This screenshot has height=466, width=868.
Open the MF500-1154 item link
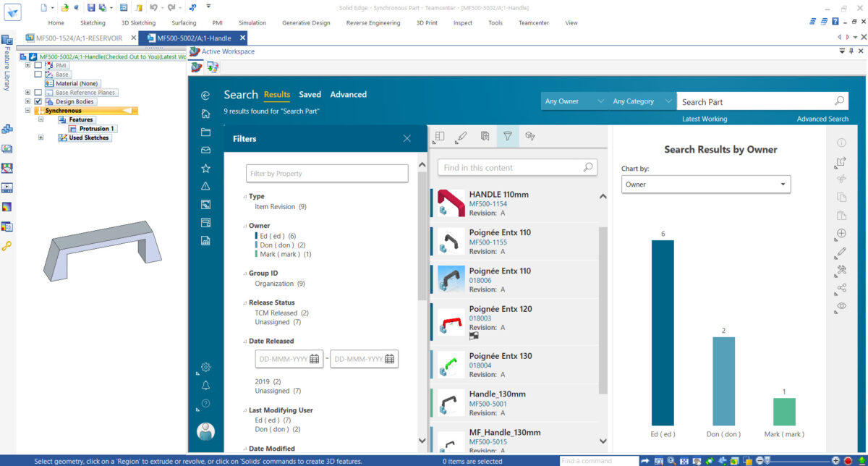(488, 204)
